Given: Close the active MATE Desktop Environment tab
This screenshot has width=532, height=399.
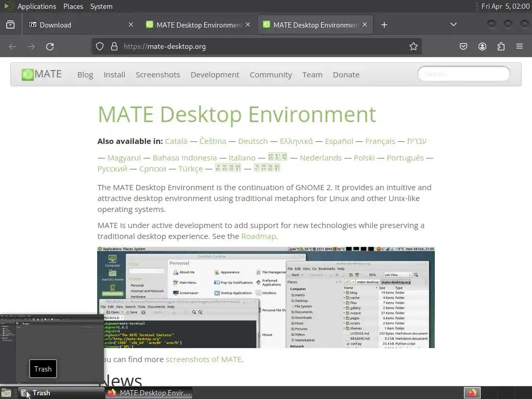Looking at the screenshot, I should tap(365, 24).
